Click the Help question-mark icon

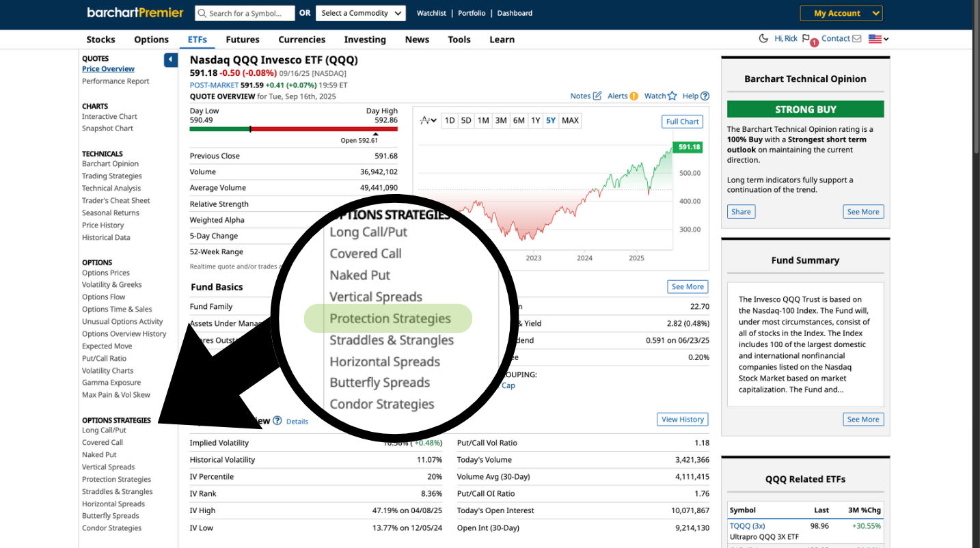[705, 96]
